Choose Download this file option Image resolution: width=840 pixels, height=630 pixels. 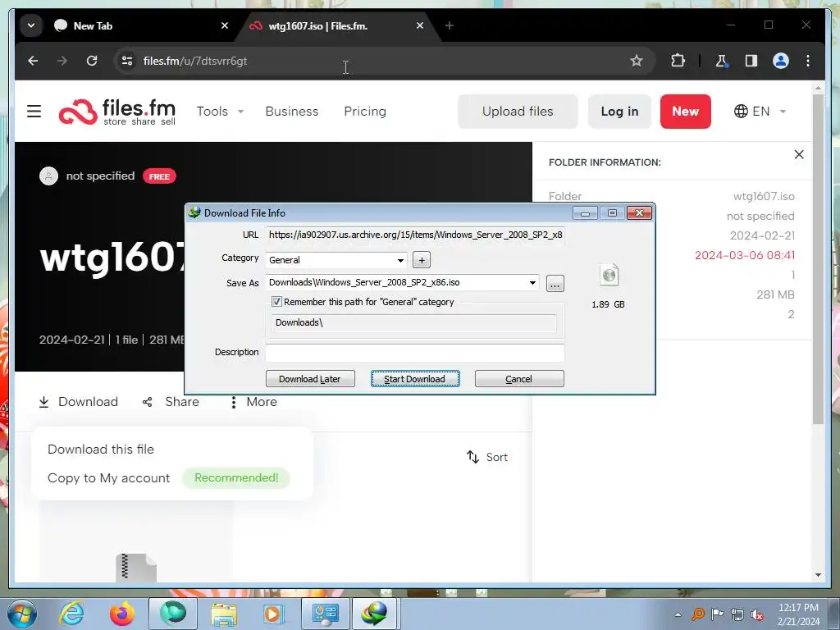tap(101, 450)
